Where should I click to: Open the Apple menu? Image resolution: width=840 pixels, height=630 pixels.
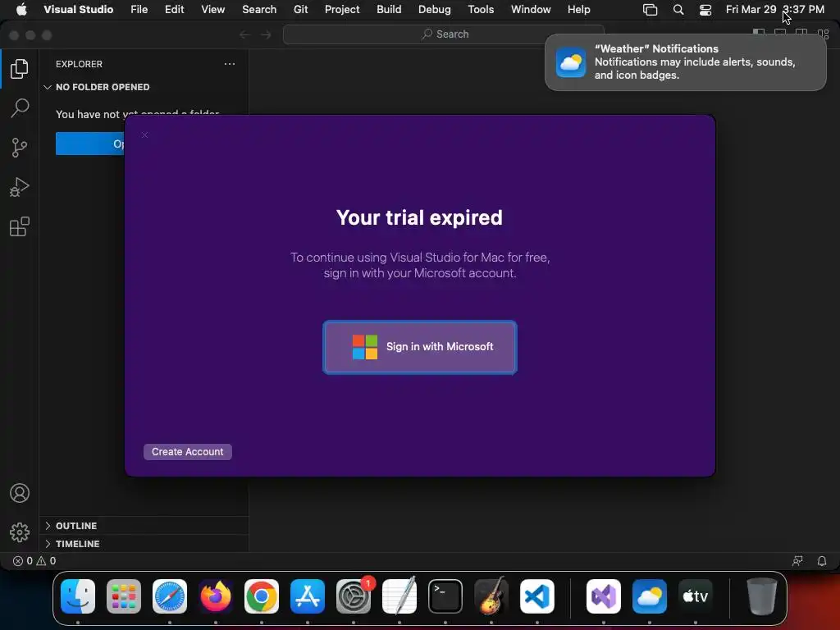point(21,10)
